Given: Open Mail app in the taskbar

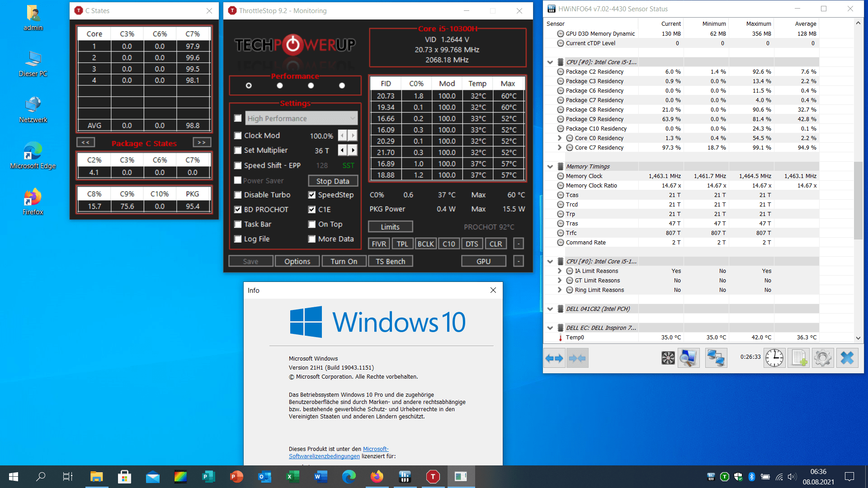Looking at the screenshot, I should click(152, 477).
